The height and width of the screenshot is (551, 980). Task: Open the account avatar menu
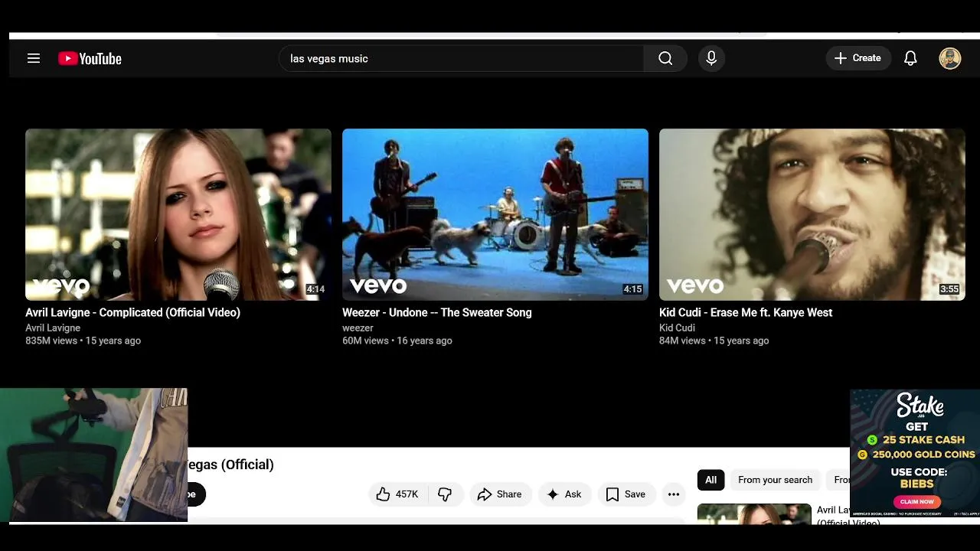coord(949,58)
